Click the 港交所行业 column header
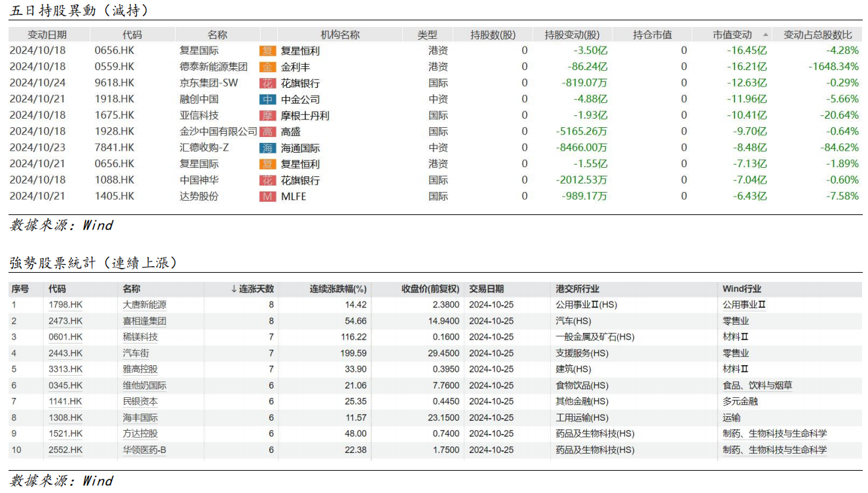 tap(577, 288)
